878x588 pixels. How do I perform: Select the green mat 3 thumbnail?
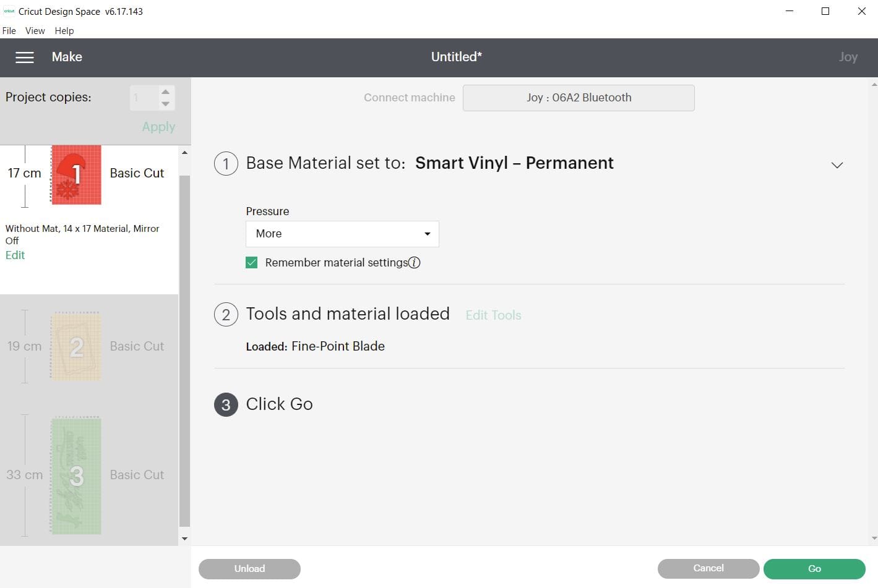click(x=75, y=475)
